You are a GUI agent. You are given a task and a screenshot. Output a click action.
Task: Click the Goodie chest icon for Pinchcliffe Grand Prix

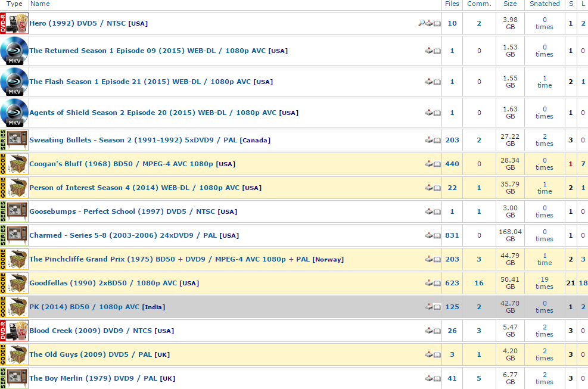pos(14,259)
